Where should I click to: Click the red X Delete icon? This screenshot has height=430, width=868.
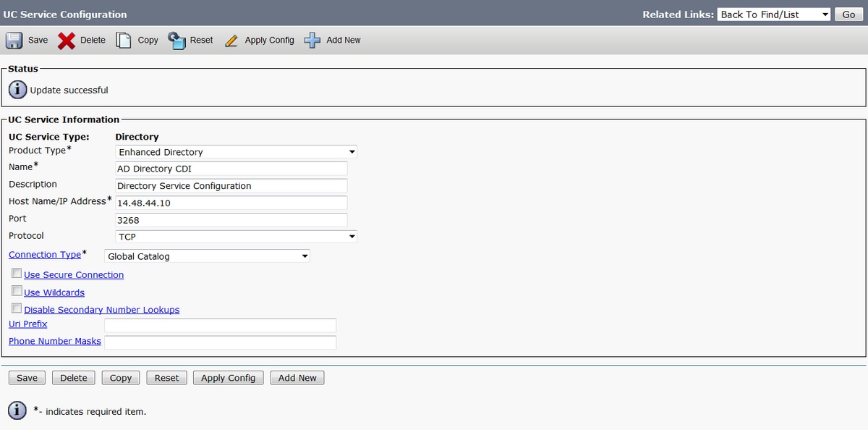tap(67, 41)
